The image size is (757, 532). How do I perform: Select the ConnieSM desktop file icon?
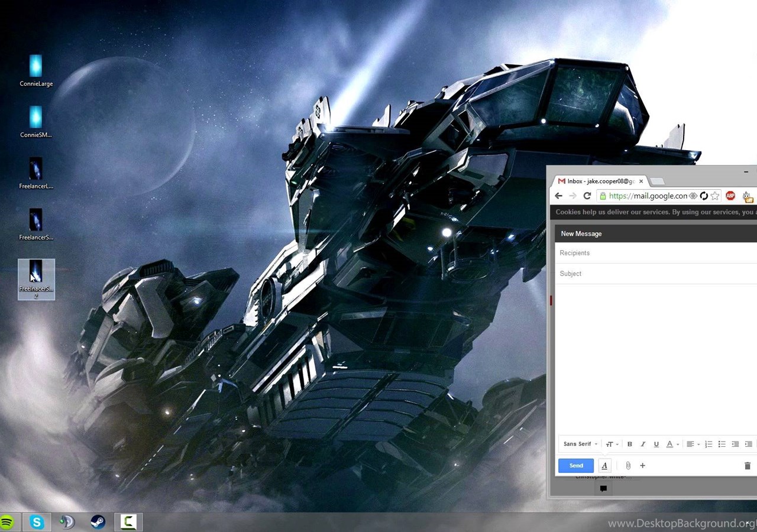(x=36, y=122)
